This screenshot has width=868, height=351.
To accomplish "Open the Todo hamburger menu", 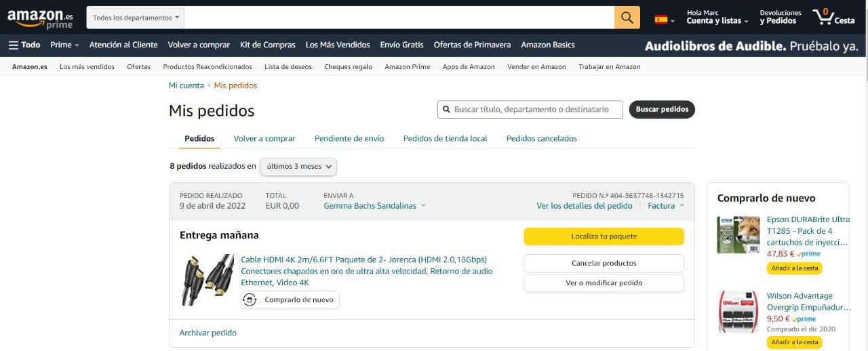I will (x=24, y=45).
